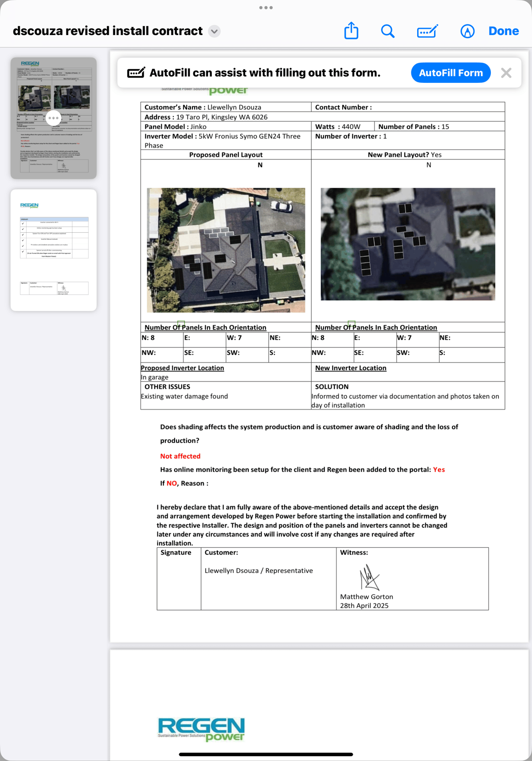Activate the Markup pen icon
This screenshot has height=761, width=532.
(x=467, y=31)
